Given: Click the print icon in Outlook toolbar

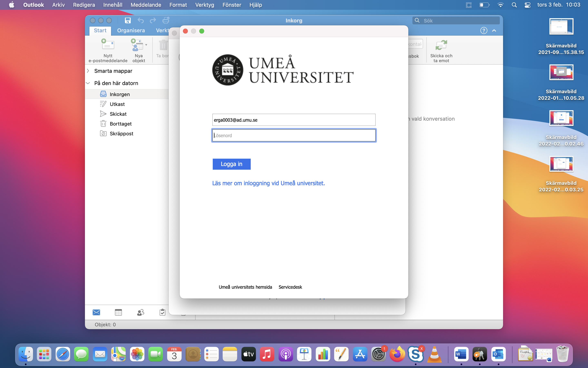Looking at the screenshot, I should pyautogui.click(x=166, y=20).
